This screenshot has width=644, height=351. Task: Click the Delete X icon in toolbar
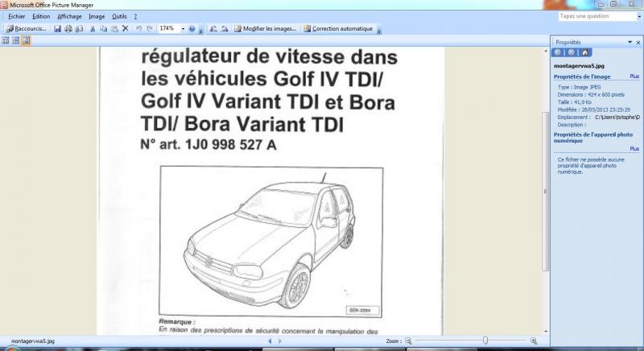[x=126, y=28]
